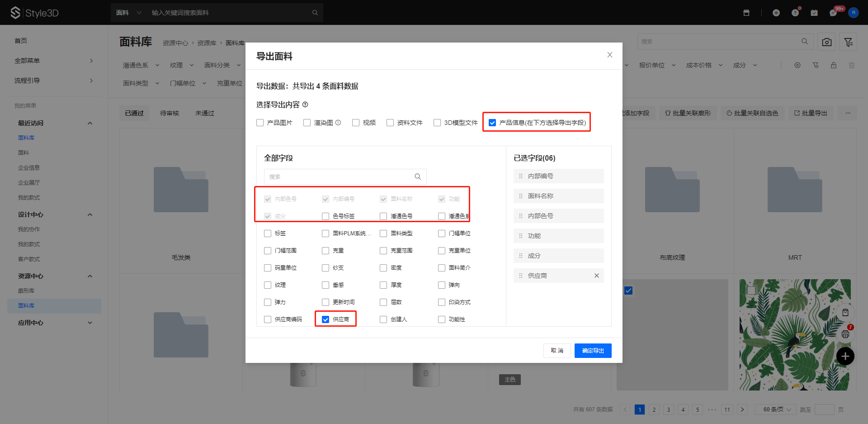The width and height of the screenshot is (868, 424).
Task: Click the black plus floating button
Action: (x=845, y=356)
